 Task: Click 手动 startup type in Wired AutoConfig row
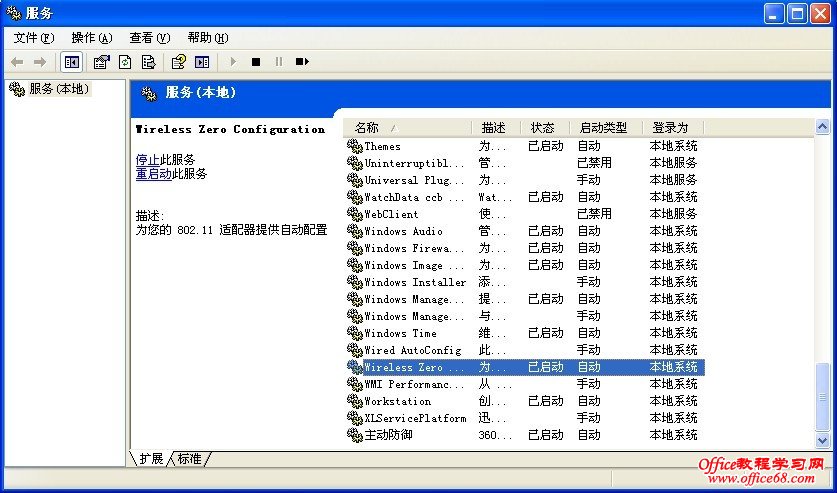pyautogui.click(x=588, y=351)
